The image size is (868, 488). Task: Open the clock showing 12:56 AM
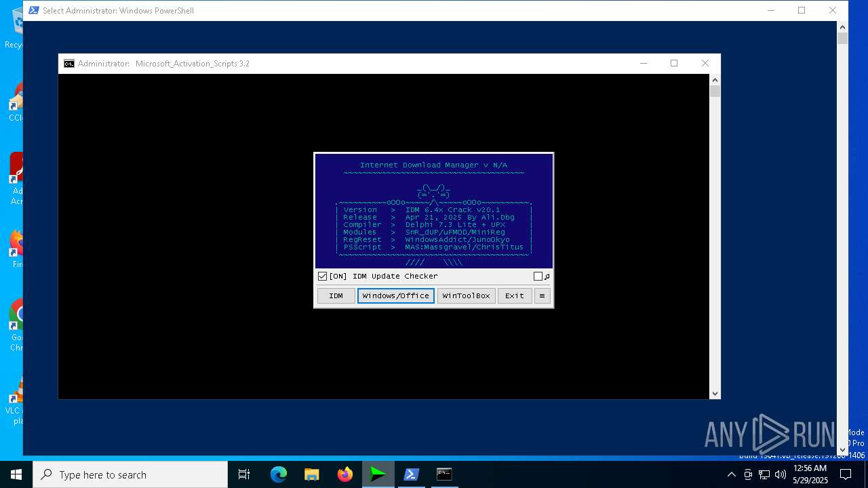[810, 474]
